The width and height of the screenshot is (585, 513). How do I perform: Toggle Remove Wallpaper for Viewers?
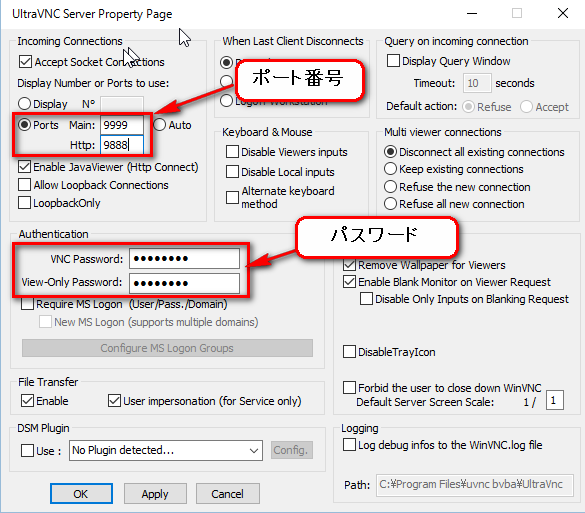[x=349, y=265]
